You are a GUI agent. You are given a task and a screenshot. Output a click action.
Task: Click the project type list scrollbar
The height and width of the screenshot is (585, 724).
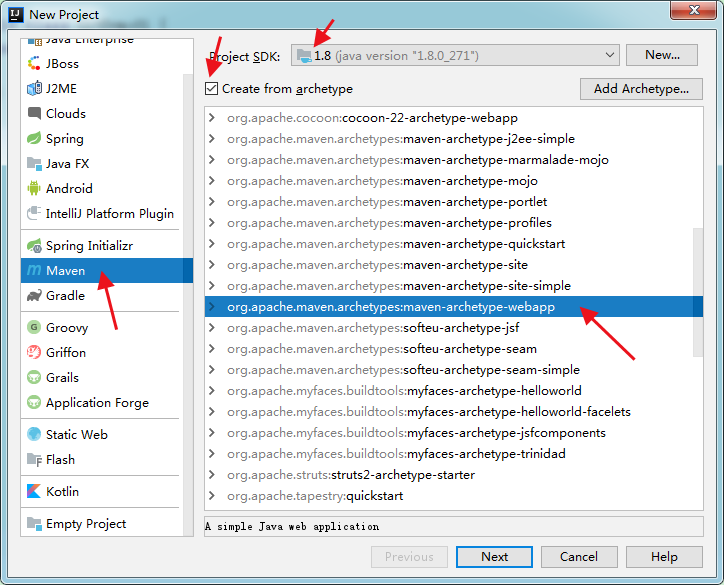click(x=188, y=305)
